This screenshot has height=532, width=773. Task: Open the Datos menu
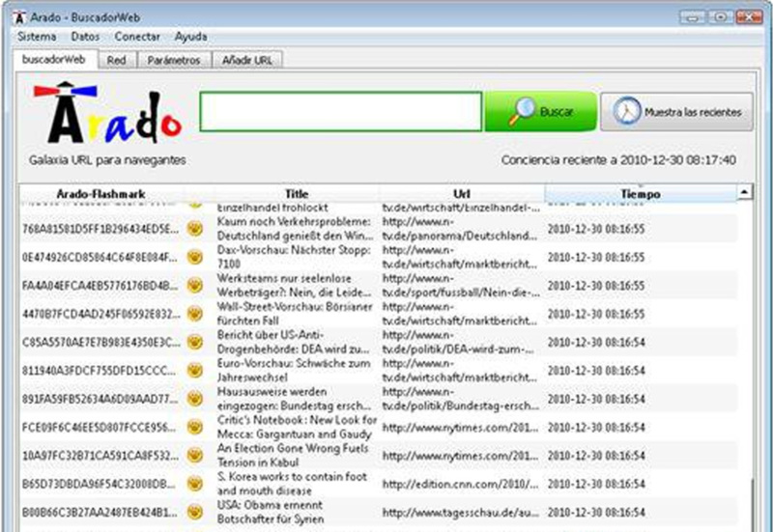click(x=85, y=37)
